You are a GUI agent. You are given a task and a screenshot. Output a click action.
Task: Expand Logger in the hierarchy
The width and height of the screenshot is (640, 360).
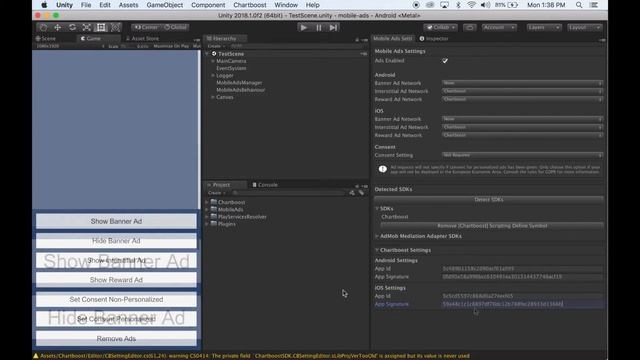click(213, 76)
